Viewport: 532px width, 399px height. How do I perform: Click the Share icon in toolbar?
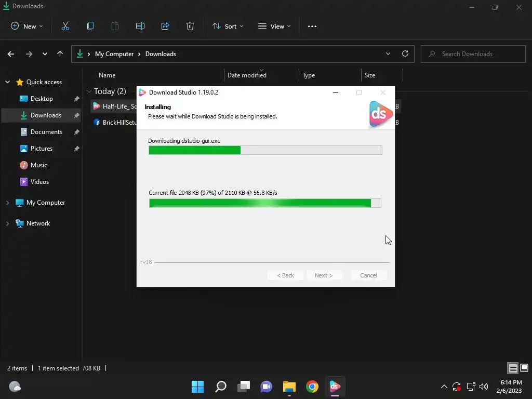tap(165, 26)
